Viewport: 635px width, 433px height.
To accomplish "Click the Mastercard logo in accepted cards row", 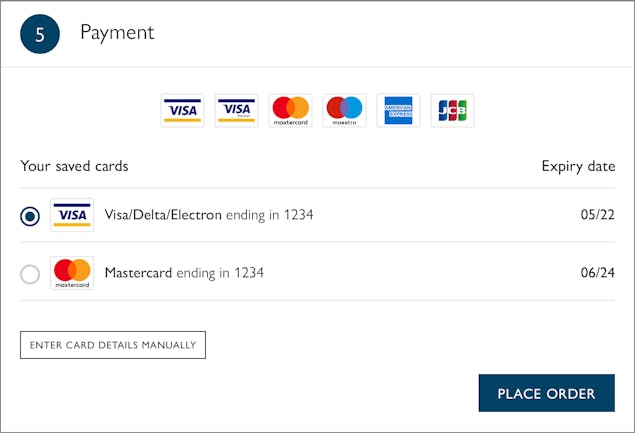I will 290,111.
